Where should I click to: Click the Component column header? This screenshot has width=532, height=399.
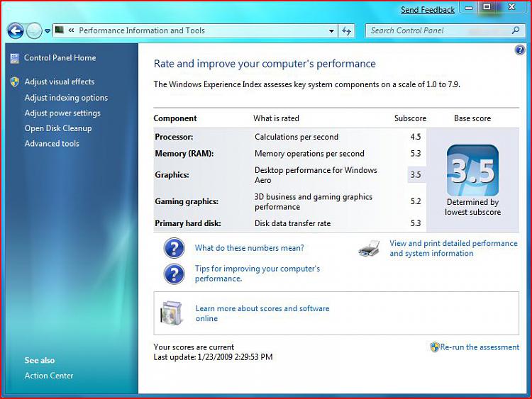[175, 118]
